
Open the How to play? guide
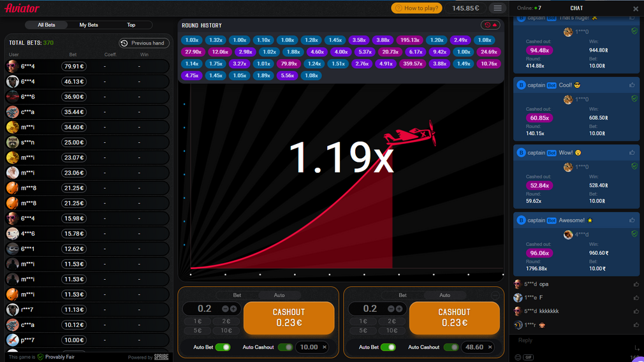click(x=416, y=8)
